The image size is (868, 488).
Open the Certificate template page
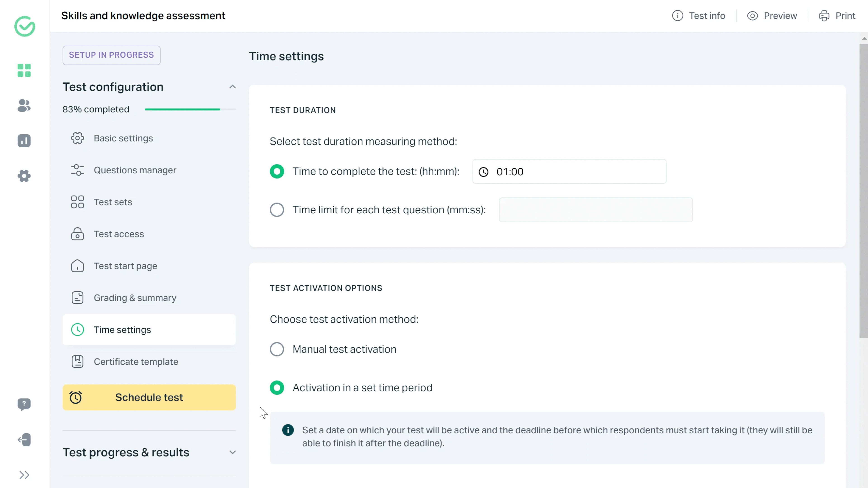point(135,362)
